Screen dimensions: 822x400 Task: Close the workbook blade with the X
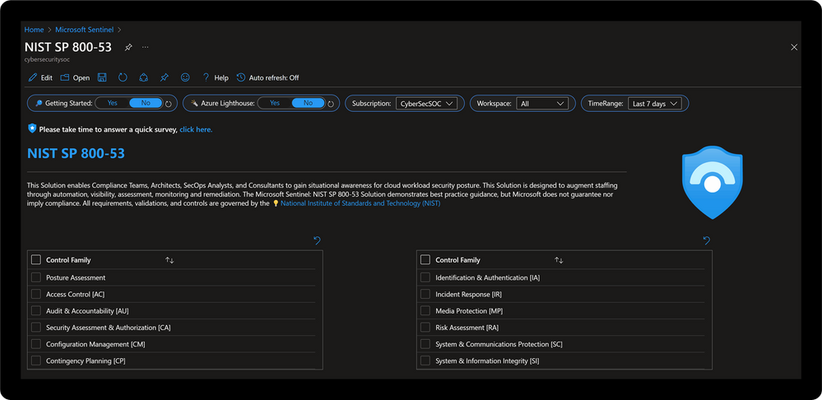tap(794, 47)
